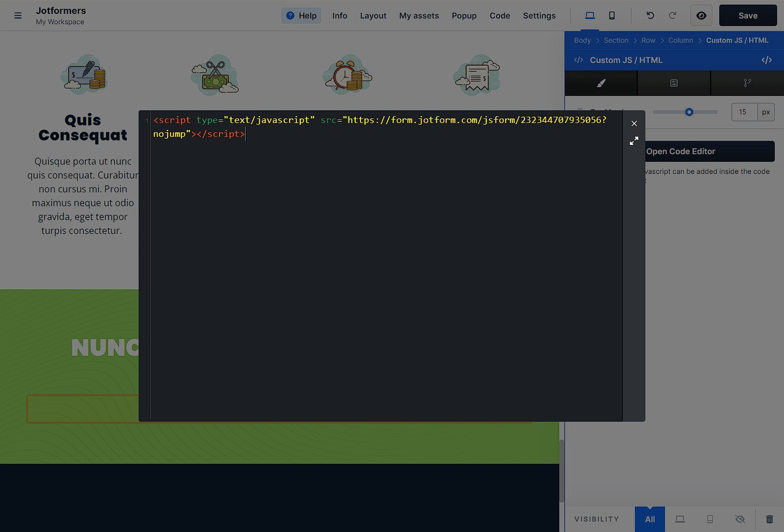
Task: Go to Column in breadcrumb
Action: (x=681, y=40)
